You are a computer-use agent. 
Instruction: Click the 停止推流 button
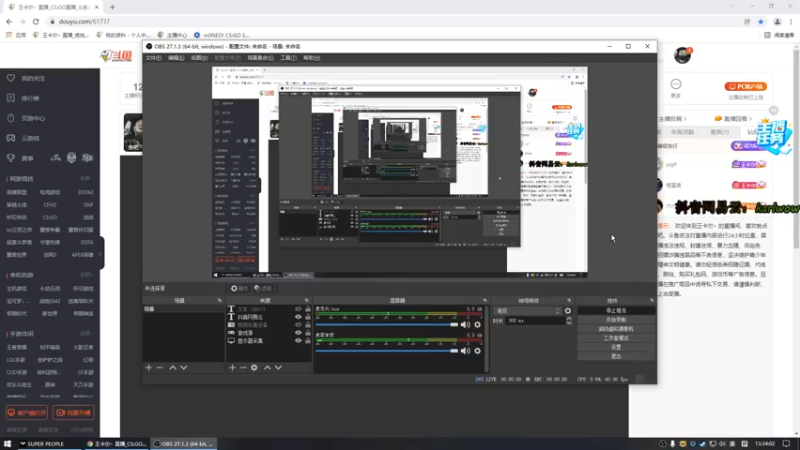(x=616, y=310)
